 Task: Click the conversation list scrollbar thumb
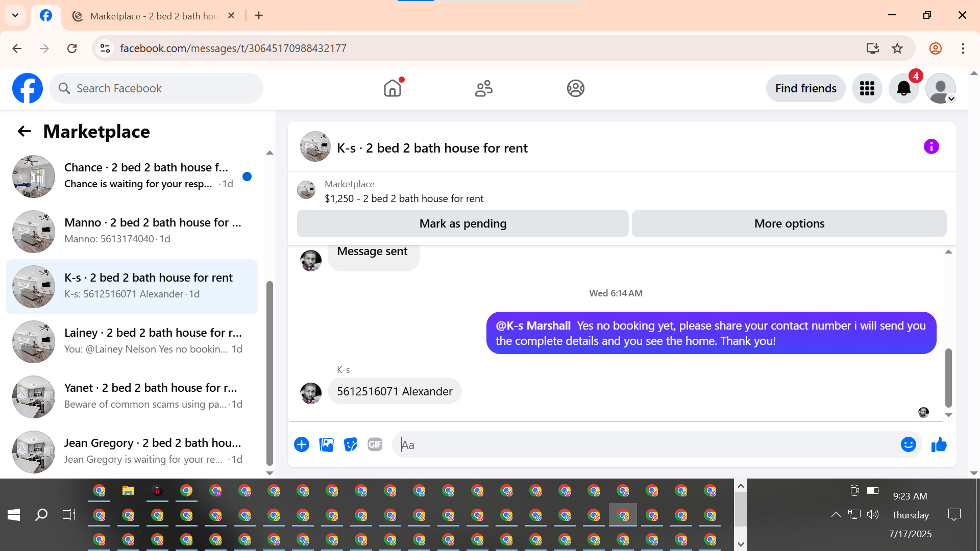click(x=269, y=373)
